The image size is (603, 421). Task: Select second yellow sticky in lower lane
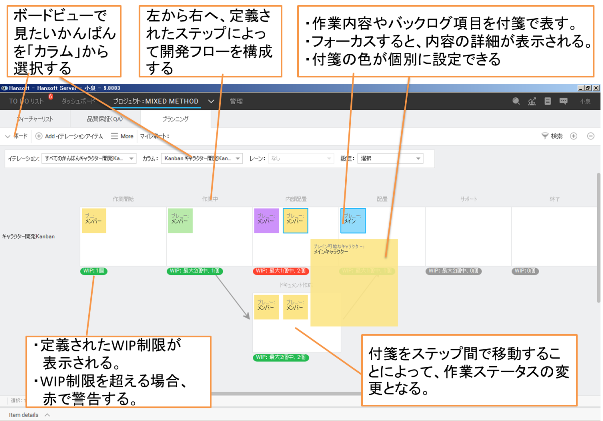[295, 307]
